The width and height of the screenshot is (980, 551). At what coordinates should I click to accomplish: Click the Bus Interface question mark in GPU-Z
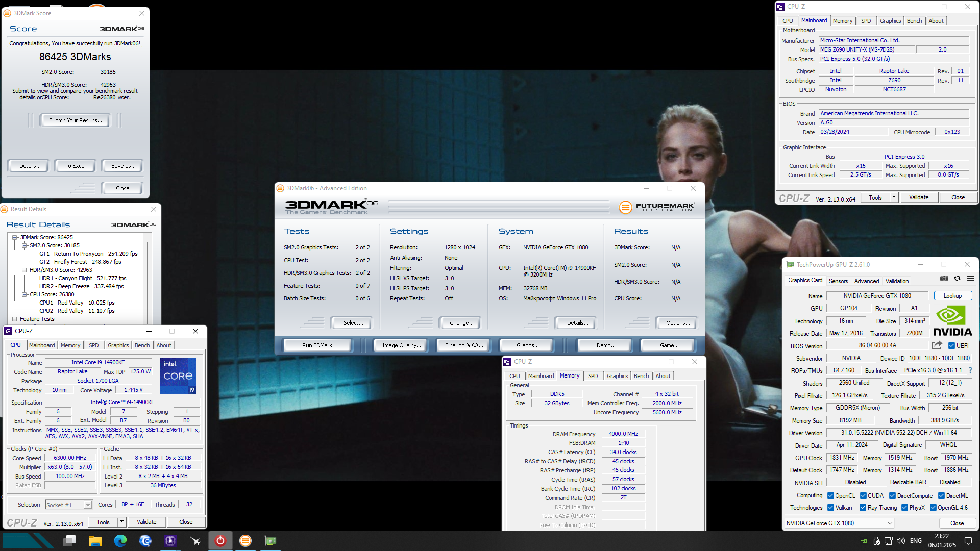pyautogui.click(x=970, y=370)
